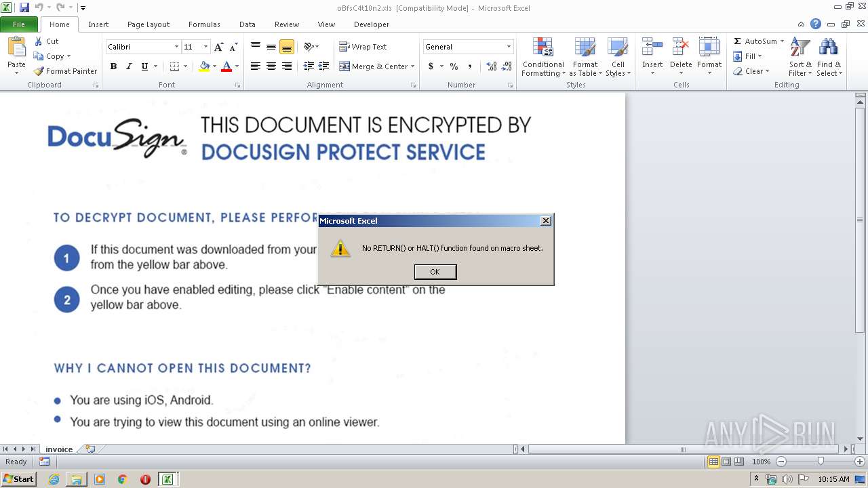Increase indent icon
This screenshot has width=868, height=488.
[324, 66]
